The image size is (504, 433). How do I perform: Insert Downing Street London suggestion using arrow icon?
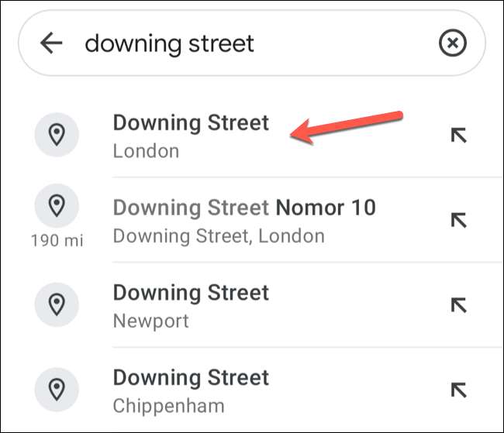click(x=459, y=136)
